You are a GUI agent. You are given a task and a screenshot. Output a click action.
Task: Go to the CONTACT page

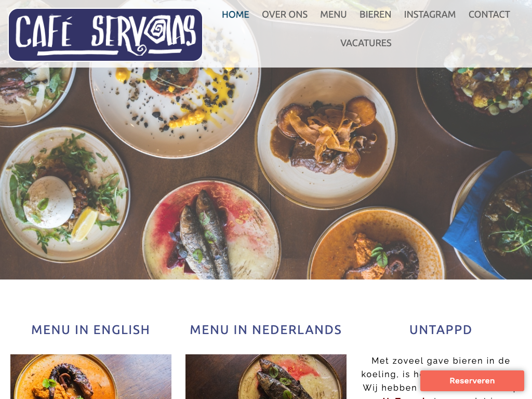pyautogui.click(x=489, y=15)
